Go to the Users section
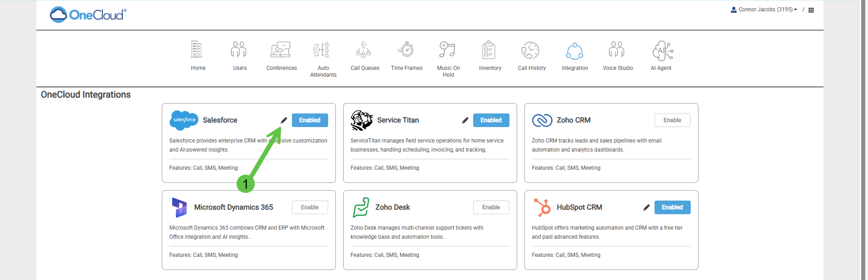The width and height of the screenshot is (868, 280). tap(239, 50)
